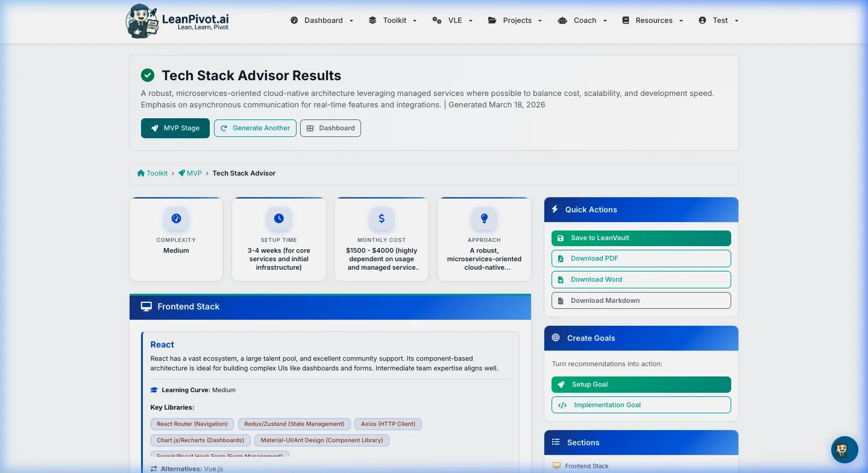
Task: Click the LeanPivot.ai mascot logo
Action: (142, 21)
